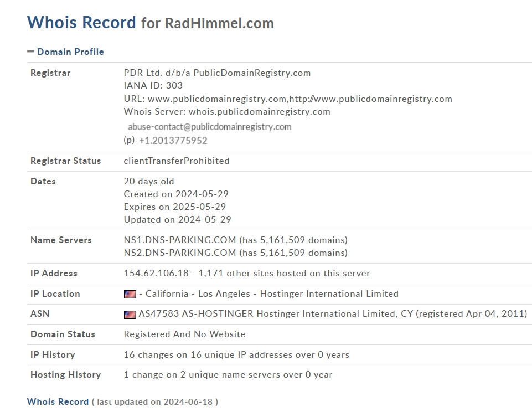Click phone number +1.2013775952
Screen dimensions: 532x412
tap(173, 141)
